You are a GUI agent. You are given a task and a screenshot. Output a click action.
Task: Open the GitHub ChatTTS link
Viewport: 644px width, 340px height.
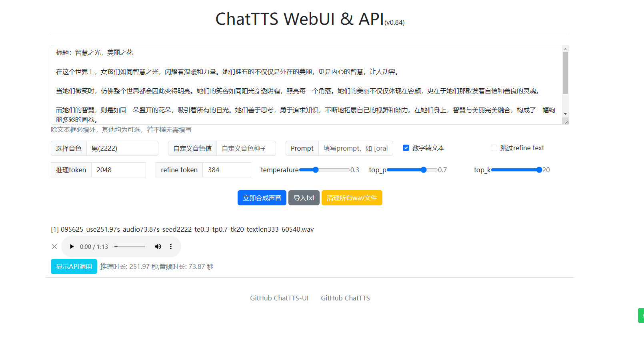345,298
